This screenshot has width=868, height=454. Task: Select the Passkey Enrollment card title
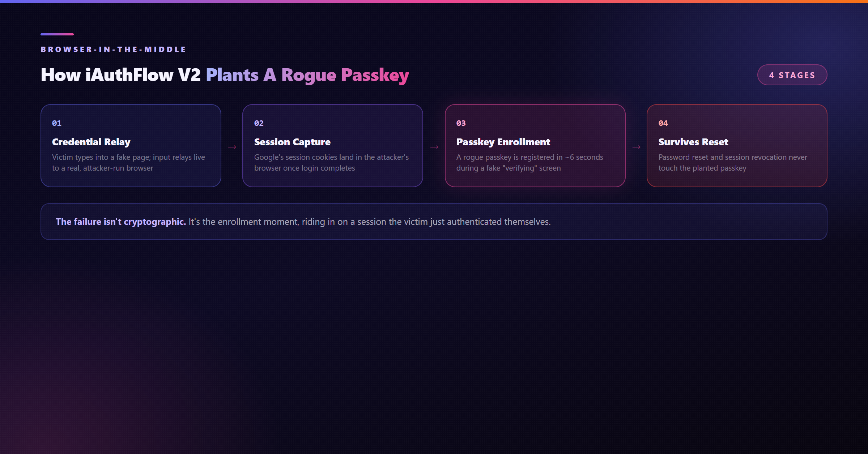click(x=503, y=142)
